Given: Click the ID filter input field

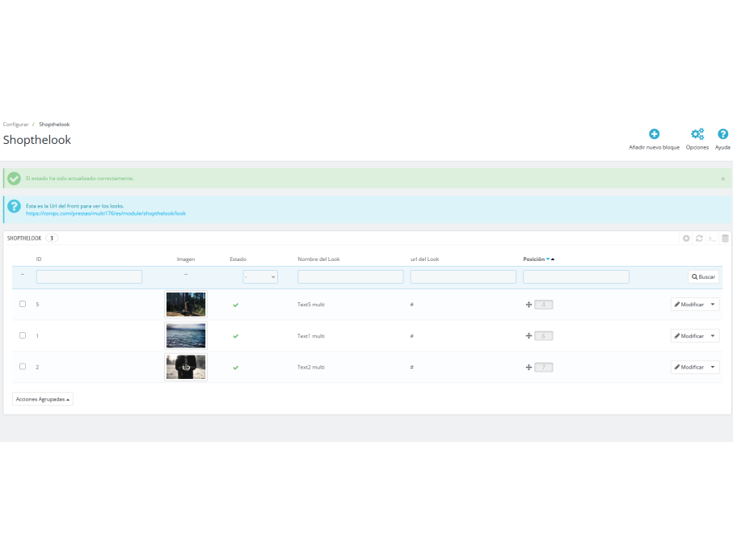Looking at the screenshot, I should pyautogui.click(x=89, y=276).
